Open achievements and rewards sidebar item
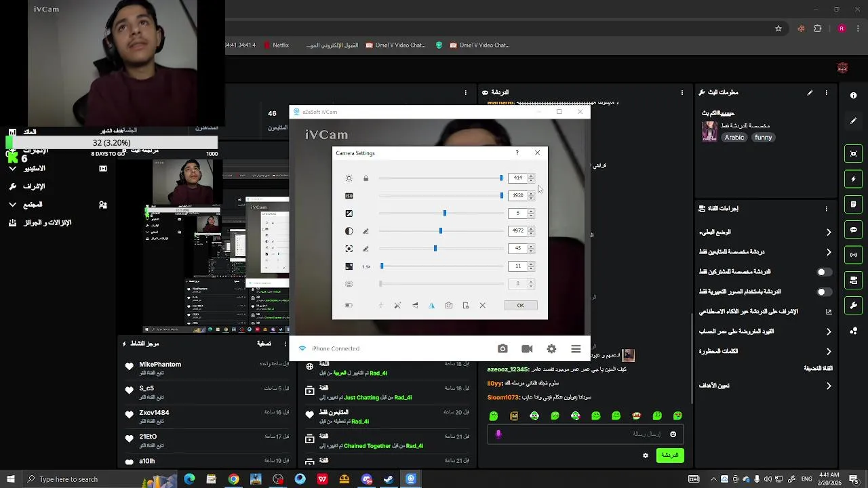 (41, 223)
